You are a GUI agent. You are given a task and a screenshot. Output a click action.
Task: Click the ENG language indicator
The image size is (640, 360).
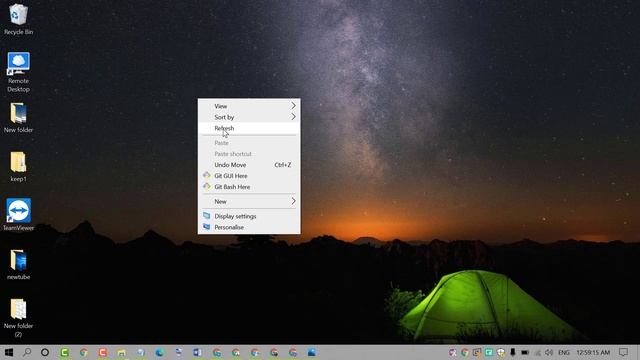(x=564, y=353)
